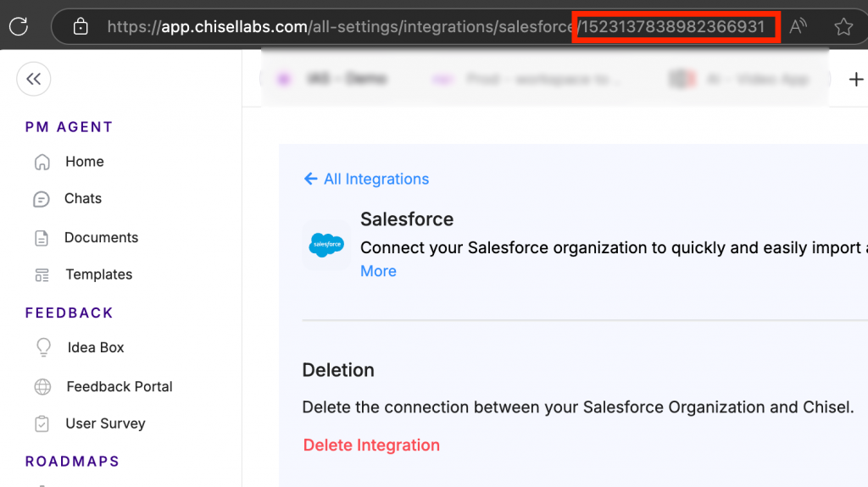
Task: Click the 'Delete the connection between' description text
Action: click(578, 407)
